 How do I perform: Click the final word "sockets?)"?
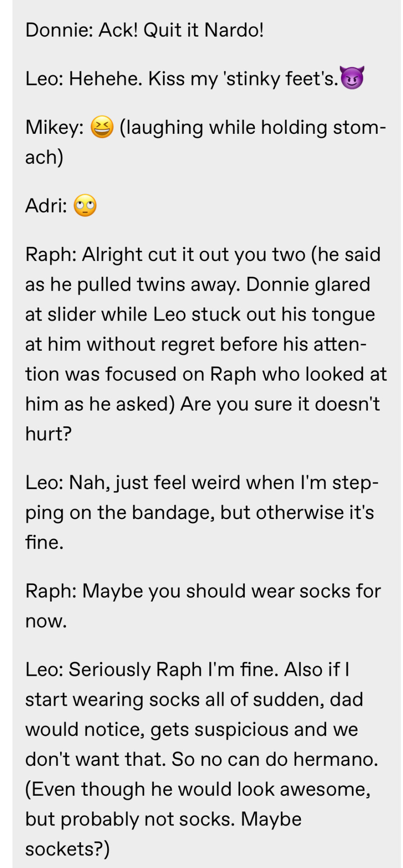(67, 849)
